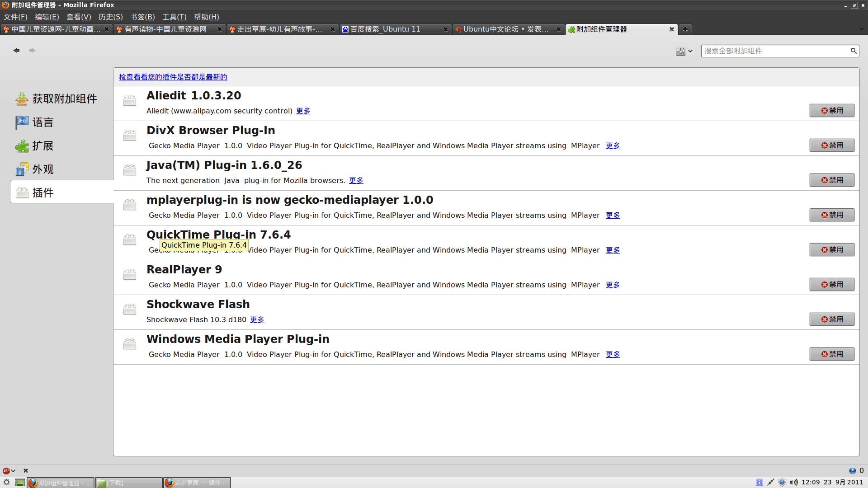Disable the Java(TM) Plug-in 1.6.0_26
The image size is (868, 488).
pos(832,180)
